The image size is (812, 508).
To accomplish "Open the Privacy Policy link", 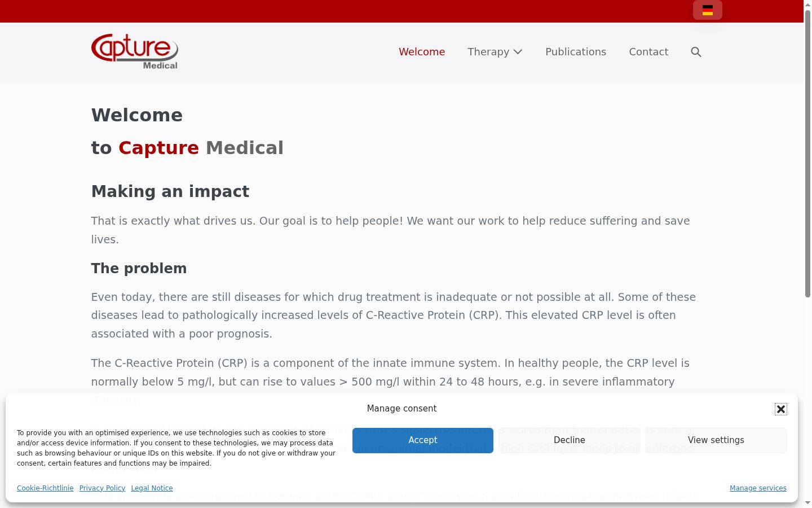I will pos(102,488).
